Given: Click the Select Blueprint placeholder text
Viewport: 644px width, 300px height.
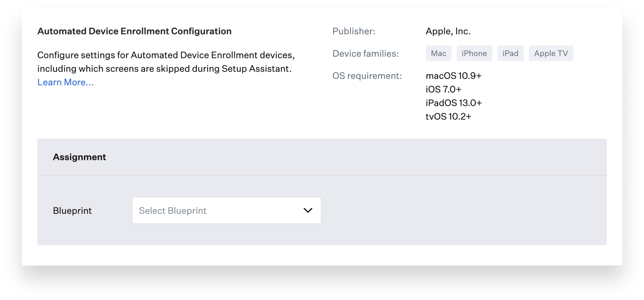Looking at the screenshot, I should pos(173,211).
